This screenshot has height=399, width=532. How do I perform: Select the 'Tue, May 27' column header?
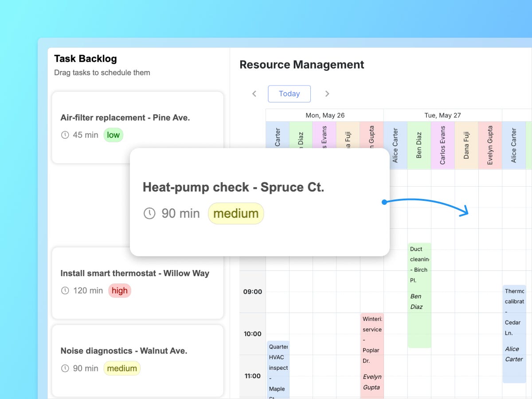coord(442,115)
